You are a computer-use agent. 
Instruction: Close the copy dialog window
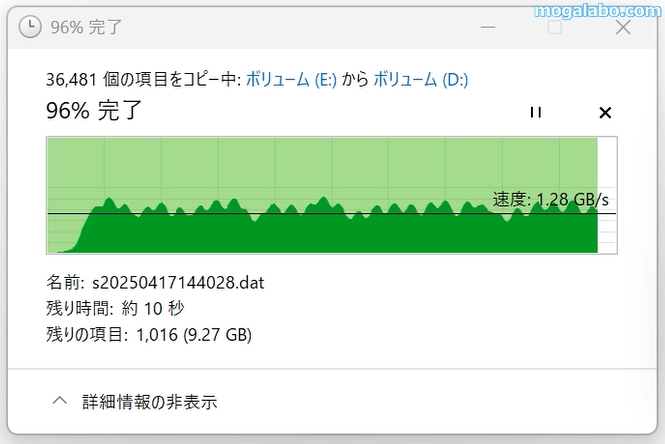(x=623, y=28)
